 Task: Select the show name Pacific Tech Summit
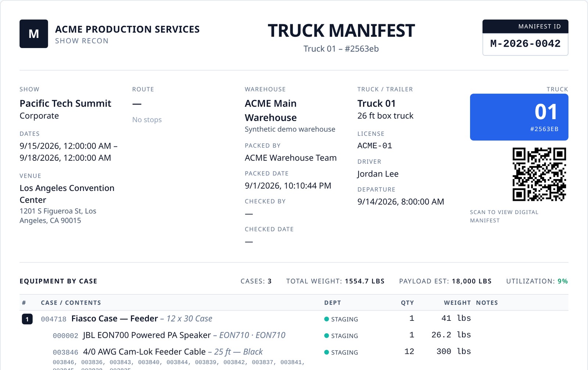coord(65,104)
